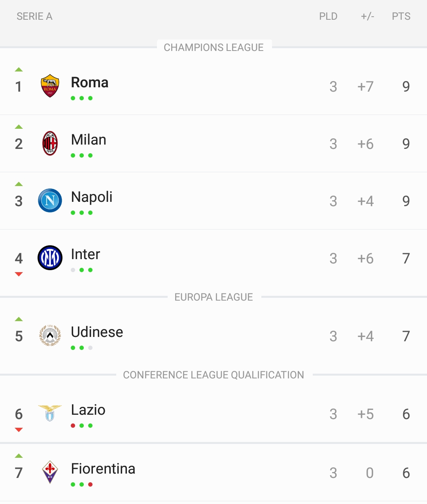Image resolution: width=427 pixels, height=504 pixels.
Task: Click Lazio's recent form dots
Action: (x=81, y=426)
